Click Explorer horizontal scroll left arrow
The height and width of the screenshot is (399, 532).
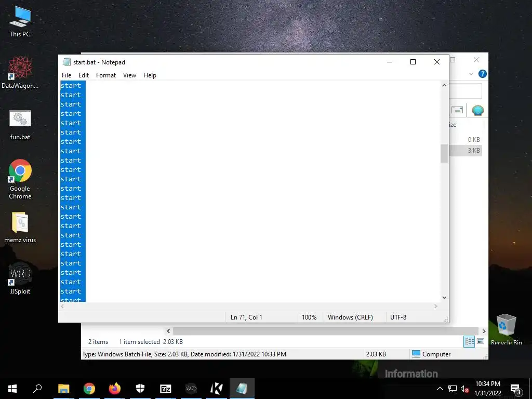(x=168, y=331)
